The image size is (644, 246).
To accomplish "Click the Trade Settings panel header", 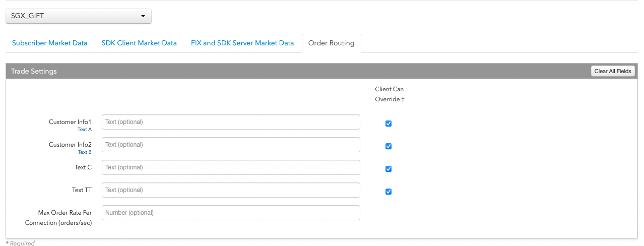I will 322,71.
